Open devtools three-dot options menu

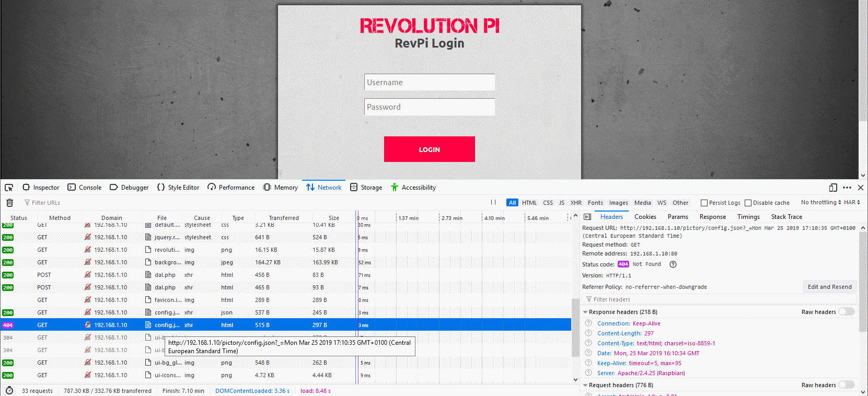pyautogui.click(x=847, y=188)
